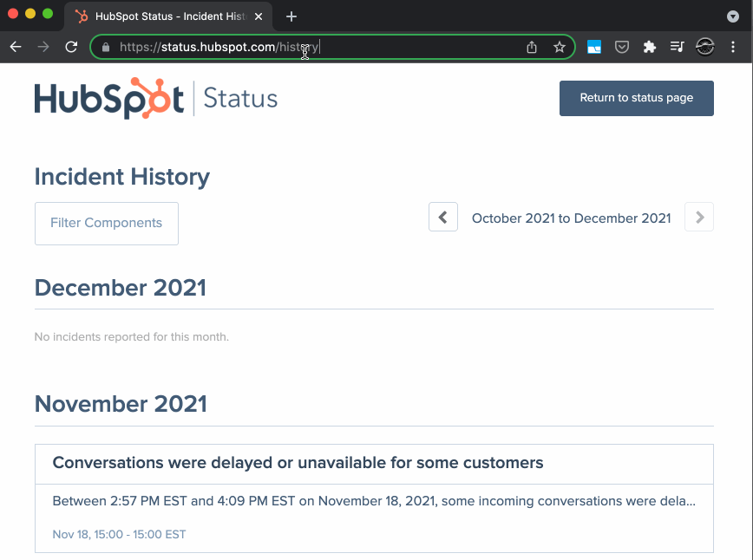Save page to Pocket extension
Image resolution: width=753 pixels, height=560 pixels.
tap(622, 47)
